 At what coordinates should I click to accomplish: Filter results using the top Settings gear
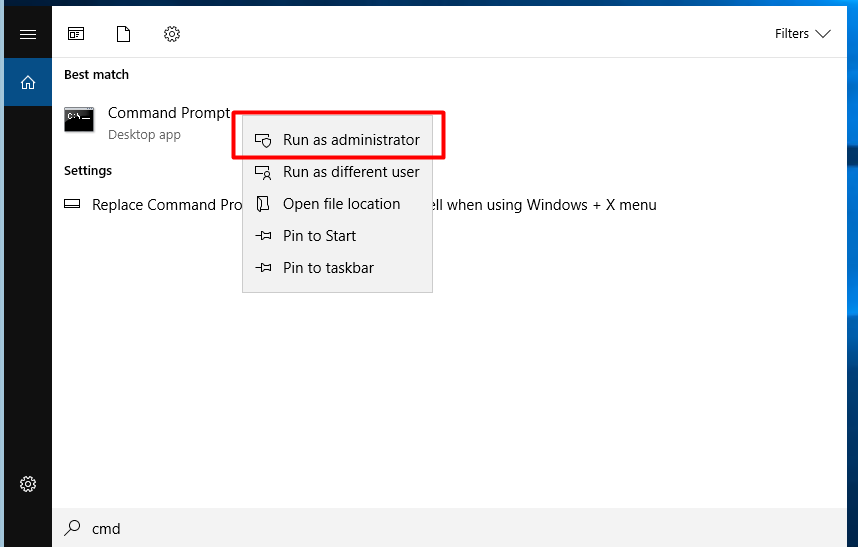pyautogui.click(x=172, y=34)
